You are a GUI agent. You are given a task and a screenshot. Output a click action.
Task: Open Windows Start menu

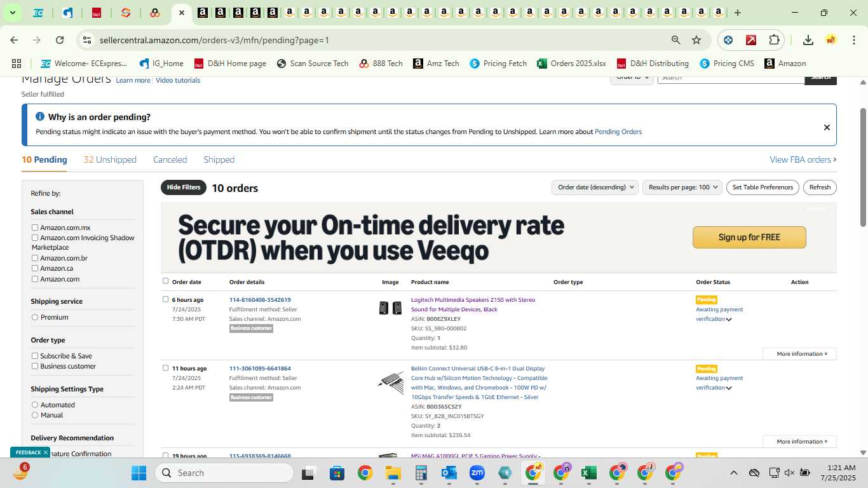coord(139,473)
